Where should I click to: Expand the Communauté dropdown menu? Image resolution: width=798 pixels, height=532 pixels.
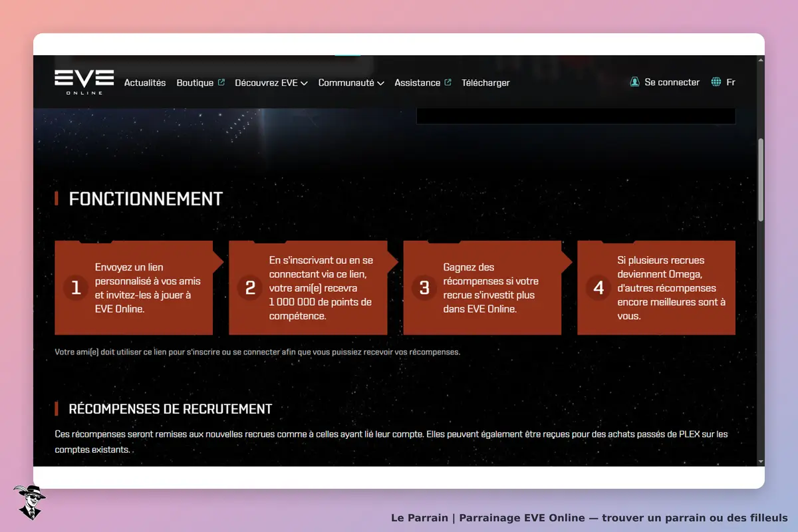click(x=351, y=83)
